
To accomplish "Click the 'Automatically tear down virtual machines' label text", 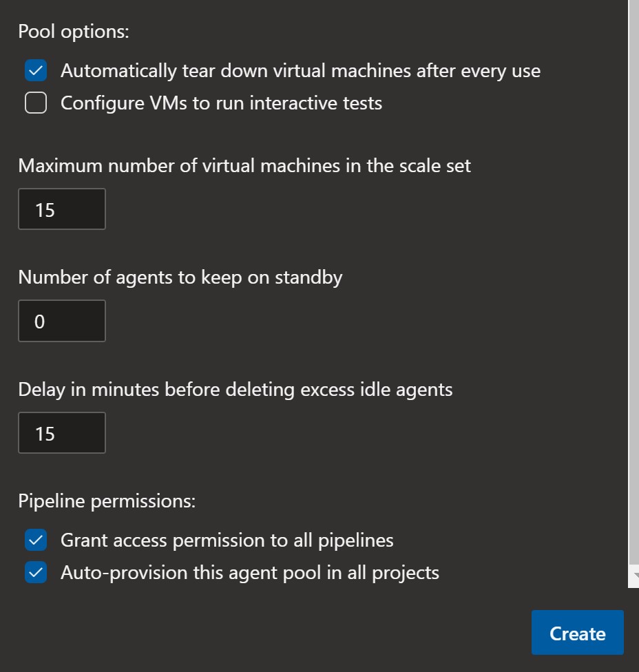I will point(300,71).
